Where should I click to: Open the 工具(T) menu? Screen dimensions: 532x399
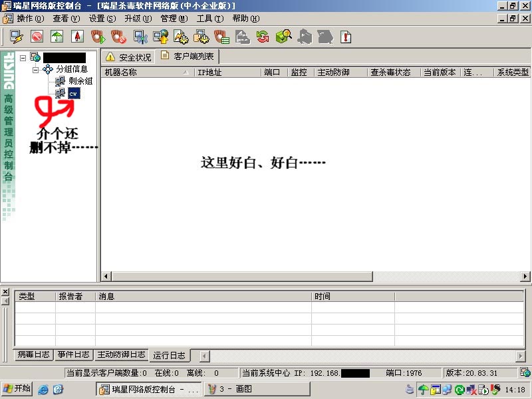(210, 19)
